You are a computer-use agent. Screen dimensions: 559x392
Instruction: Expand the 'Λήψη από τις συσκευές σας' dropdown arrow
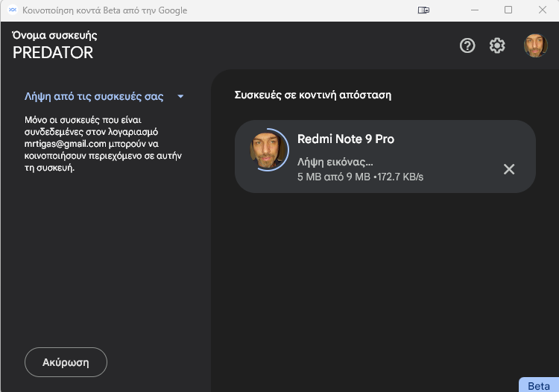coord(180,96)
